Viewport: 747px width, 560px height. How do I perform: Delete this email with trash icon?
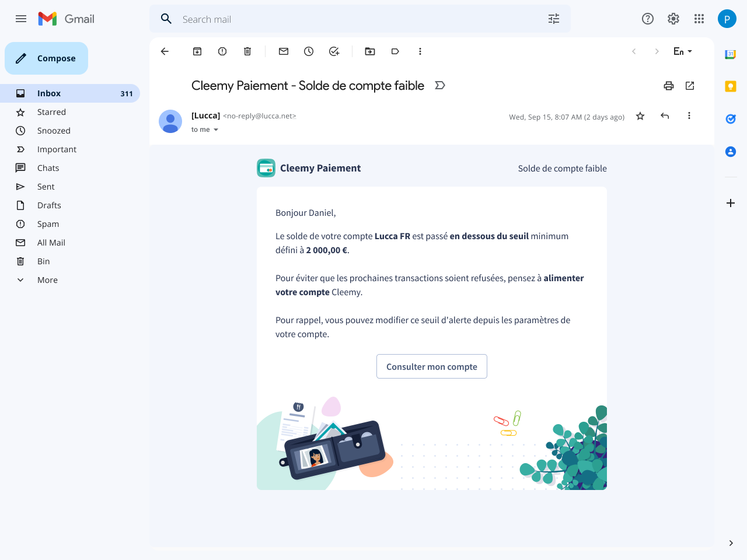(x=247, y=51)
